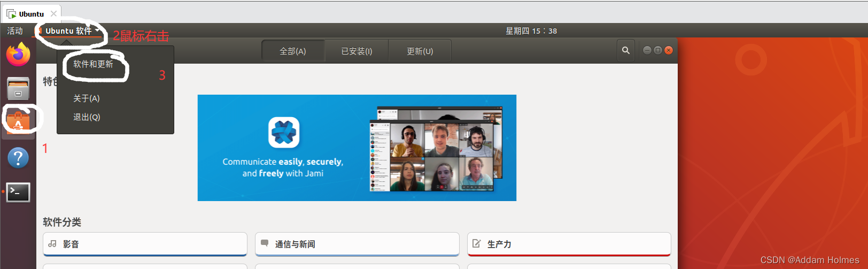868x269 pixels.
Task: Click the edit pencil icon on 生产力
Action: [477, 243]
